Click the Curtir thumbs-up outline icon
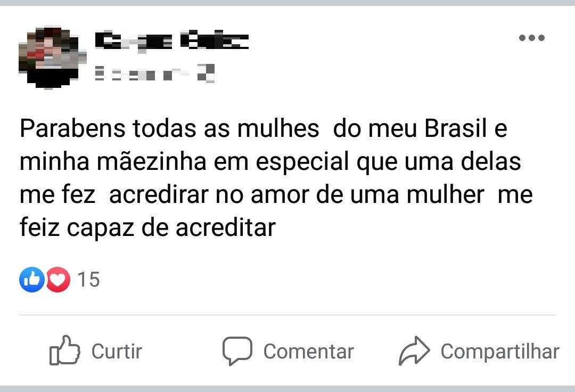Viewport: 575px width, 392px height. click(x=64, y=350)
